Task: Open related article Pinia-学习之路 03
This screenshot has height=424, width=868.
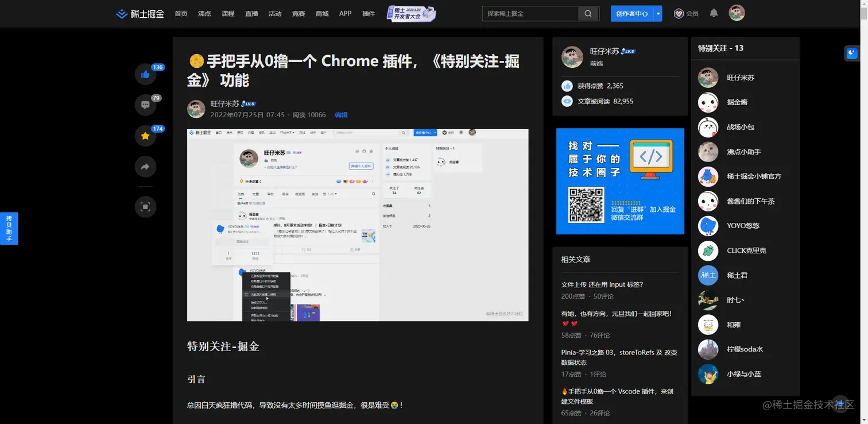Action: tap(619, 357)
